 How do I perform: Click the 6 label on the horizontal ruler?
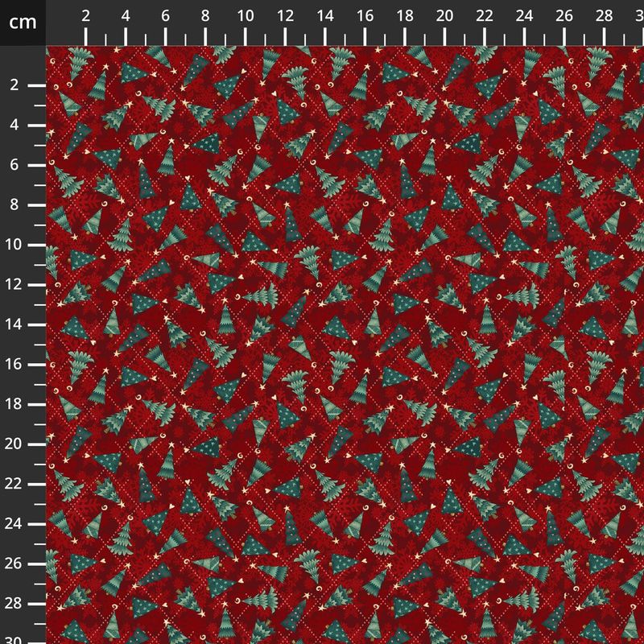pyautogui.click(x=165, y=16)
